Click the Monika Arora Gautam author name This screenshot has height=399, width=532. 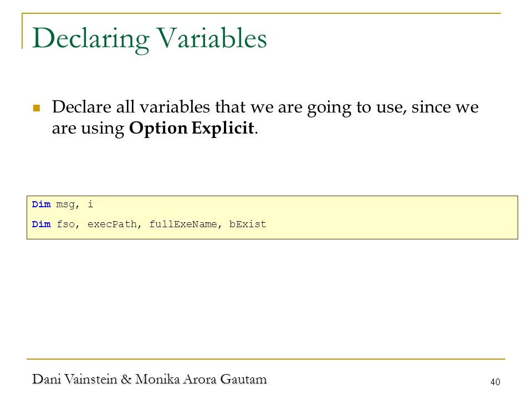coord(201,379)
